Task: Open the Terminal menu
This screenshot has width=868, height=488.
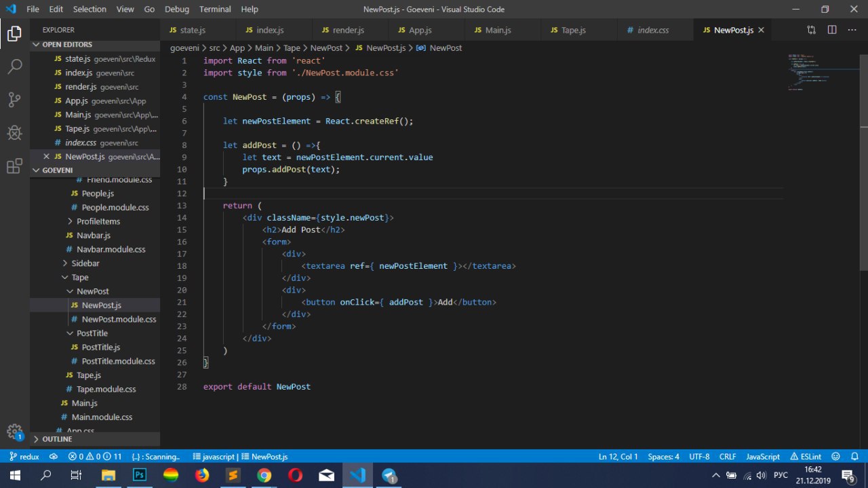Action: [x=216, y=9]
